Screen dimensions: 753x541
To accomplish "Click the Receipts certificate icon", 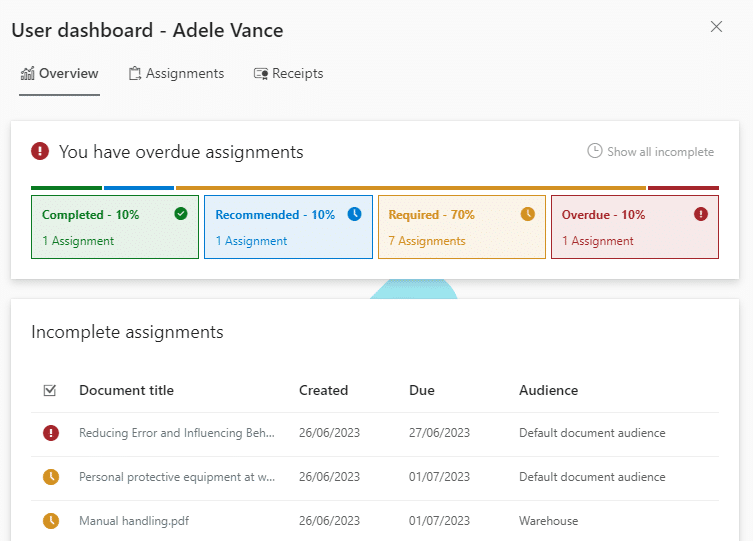I will (261, 74).
